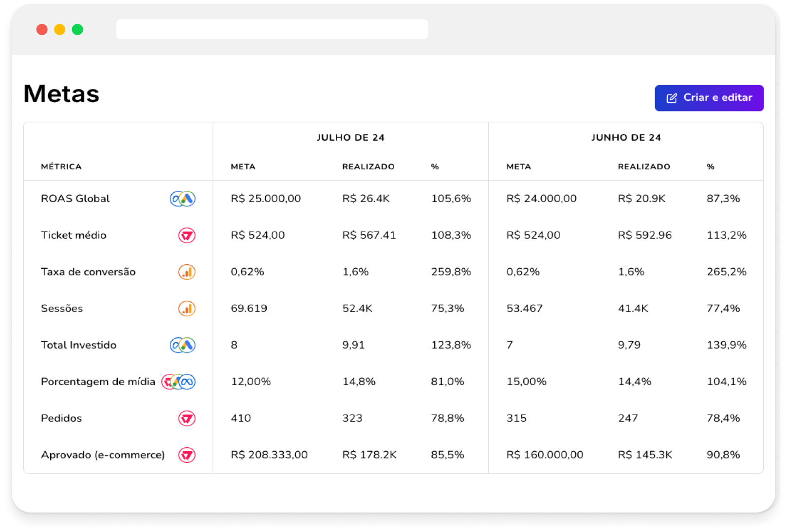
Task: Click the Metas page title
Action: tap(61, 93)
